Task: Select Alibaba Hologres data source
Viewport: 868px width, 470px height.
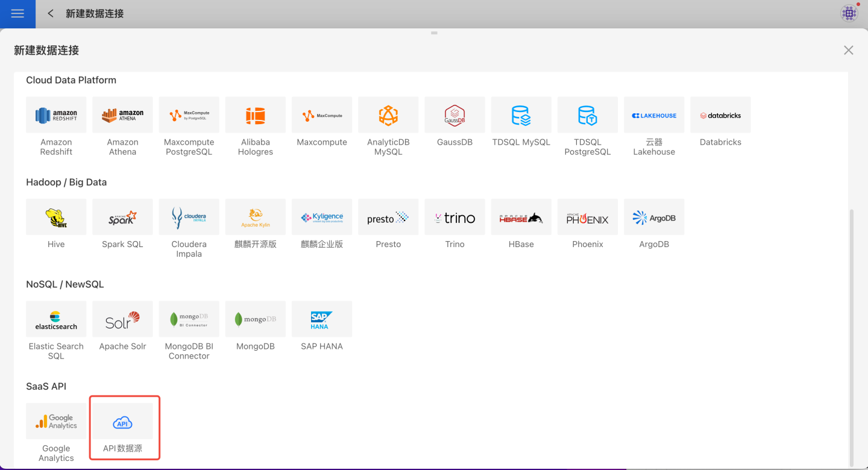Action: tap(256, 115)
